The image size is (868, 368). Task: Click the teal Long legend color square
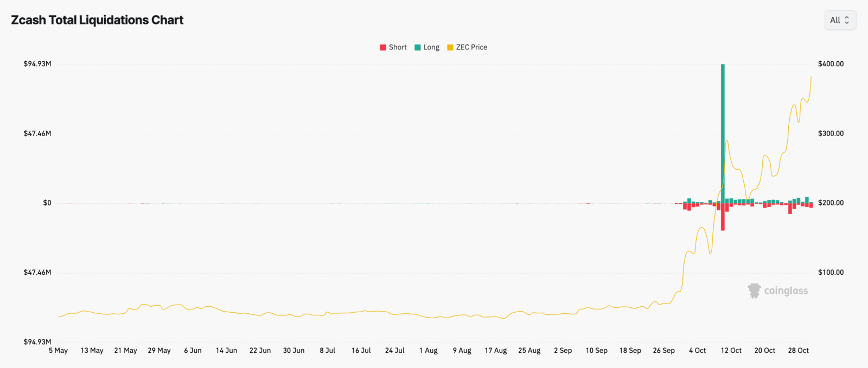[417, 47]
